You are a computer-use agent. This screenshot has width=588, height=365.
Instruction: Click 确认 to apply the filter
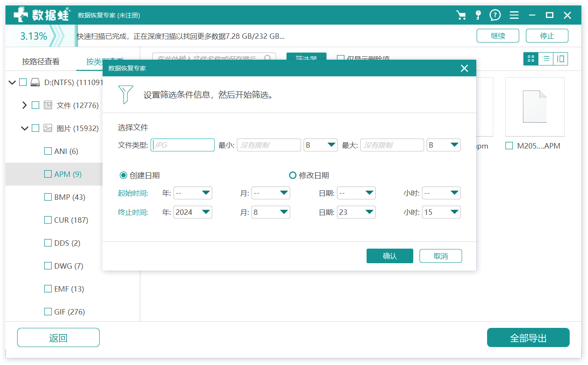pyautogui.click(x=390, y=256)
